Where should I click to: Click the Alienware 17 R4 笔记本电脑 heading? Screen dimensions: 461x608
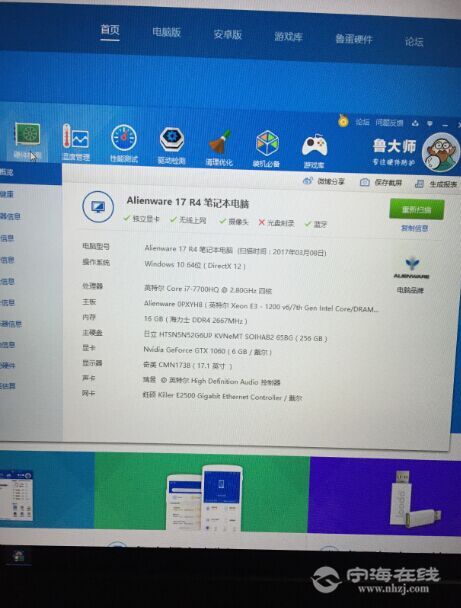pyautogui.click(x=188, y=202)
